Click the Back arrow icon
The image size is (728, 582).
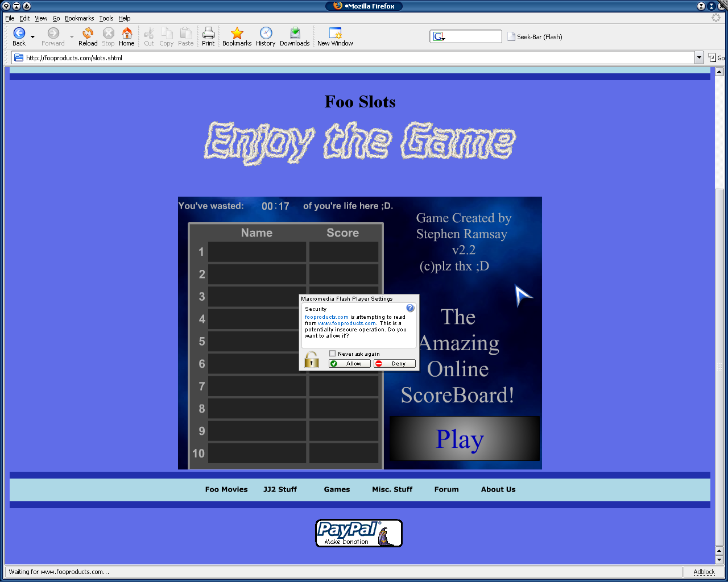tap(19, 34)
